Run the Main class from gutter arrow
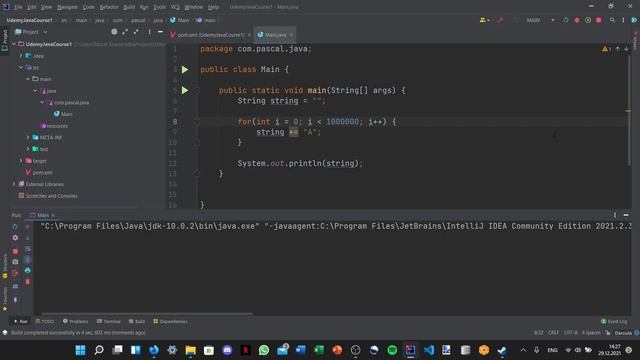Screen dimensions: 640x360 [185, 70]
